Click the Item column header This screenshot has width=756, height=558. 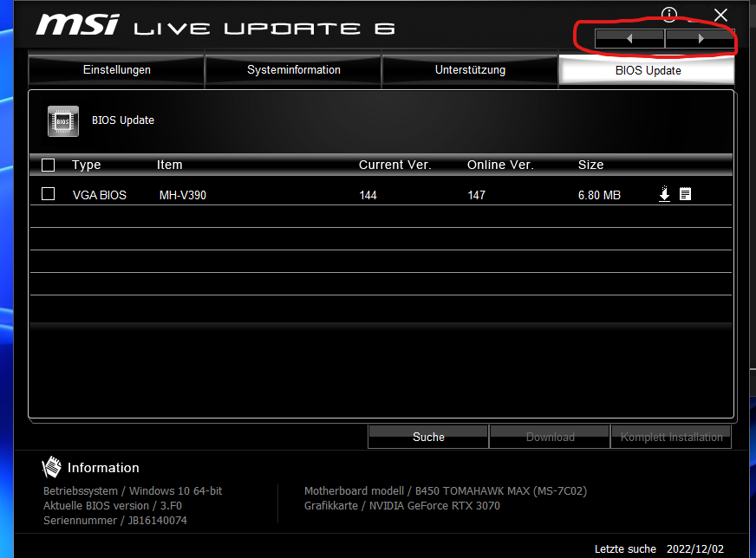click(x=170, y=165)
